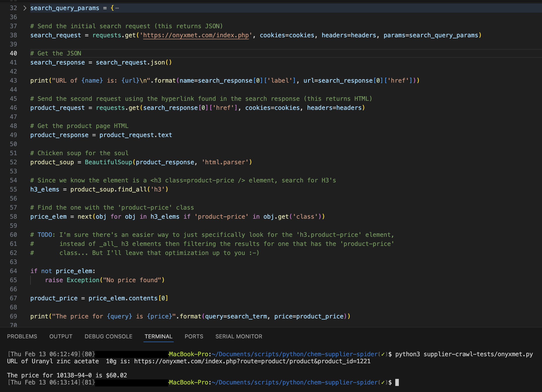
Task: Click the BeautifulSoup call on line 52
Action: (x=108, y=162)
